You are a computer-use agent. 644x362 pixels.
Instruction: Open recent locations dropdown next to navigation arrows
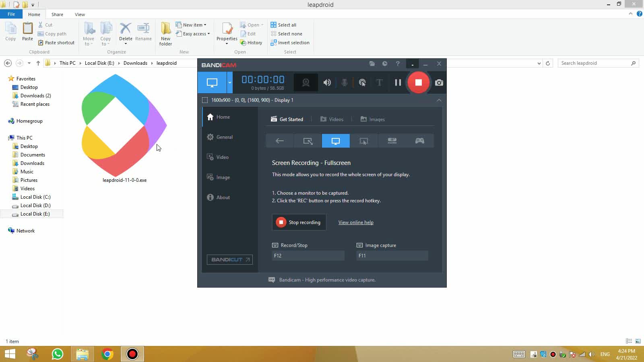coord(29,63)
